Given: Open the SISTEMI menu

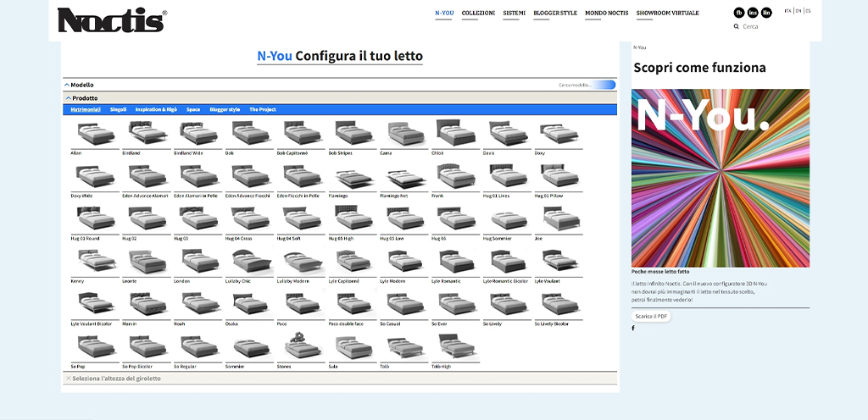Looking at the screenshot, I should (515, 13).
